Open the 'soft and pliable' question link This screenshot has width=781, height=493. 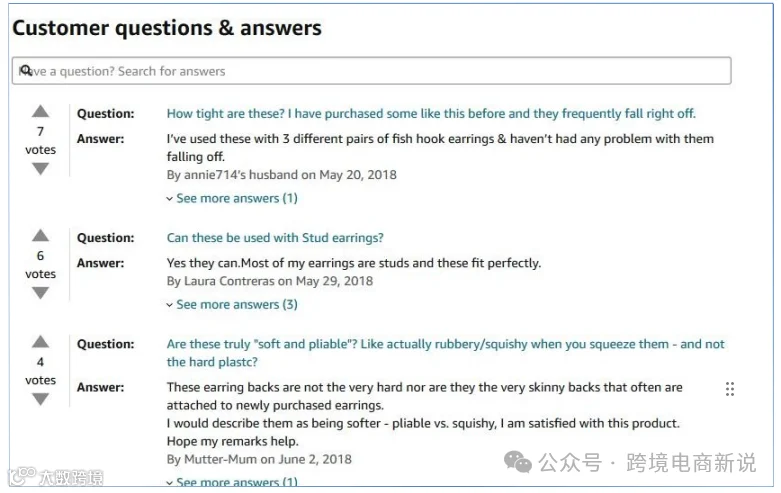(x=445, y=353)
